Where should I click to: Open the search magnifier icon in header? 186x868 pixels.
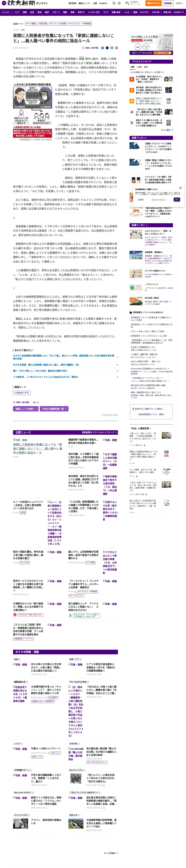(x=114, y=3)
